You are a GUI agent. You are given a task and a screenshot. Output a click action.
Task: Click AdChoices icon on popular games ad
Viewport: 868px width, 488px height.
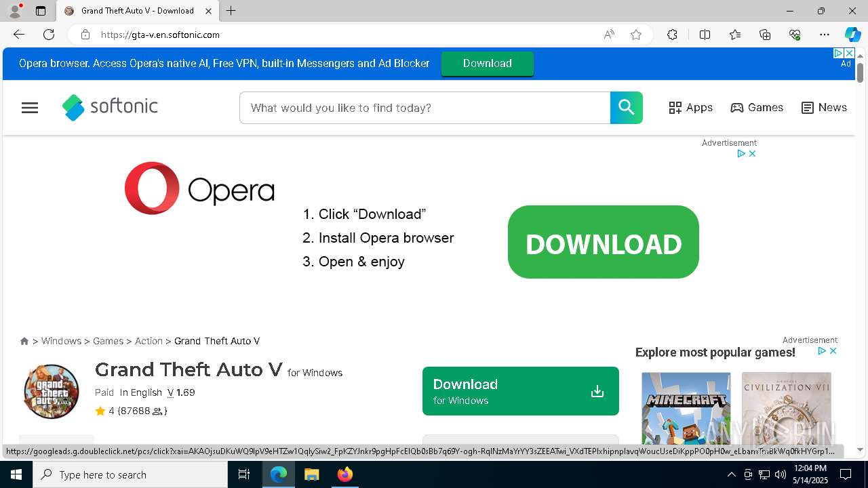tap(822, 351)
